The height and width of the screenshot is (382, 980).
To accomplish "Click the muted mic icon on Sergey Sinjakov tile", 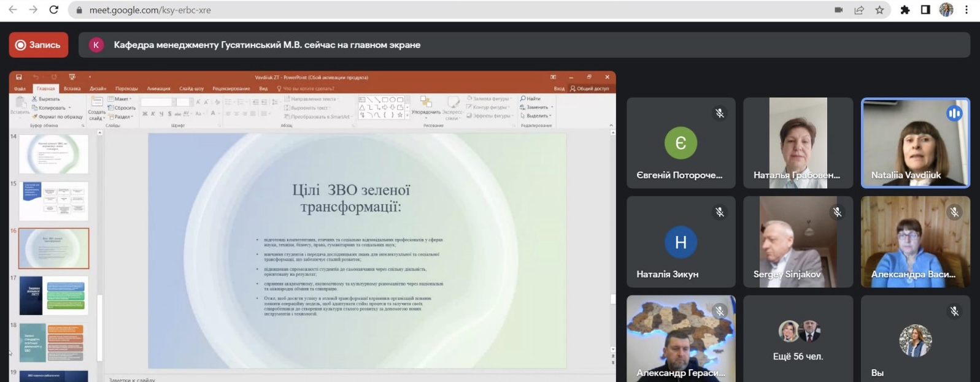I will pos(837,212).
